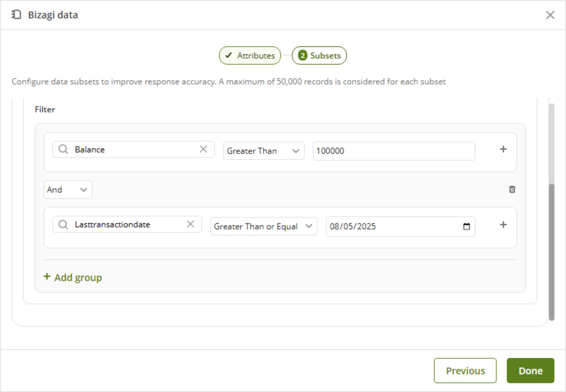This screenshot has width=566, height=392.
Task: Click the vertical scrollbar thumb
Action: (551, 252)
